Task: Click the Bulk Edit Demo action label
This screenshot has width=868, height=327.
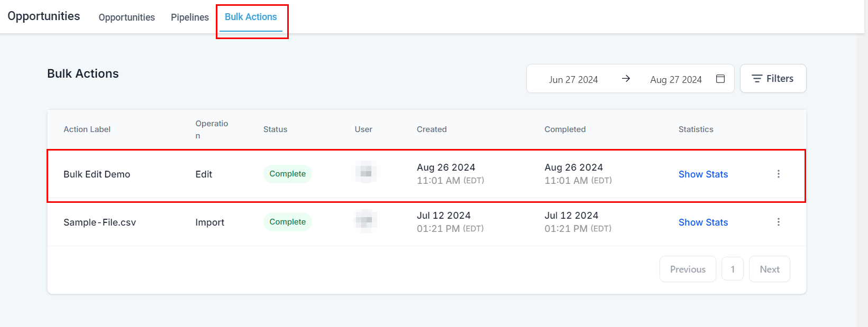Action: [97, 174]
